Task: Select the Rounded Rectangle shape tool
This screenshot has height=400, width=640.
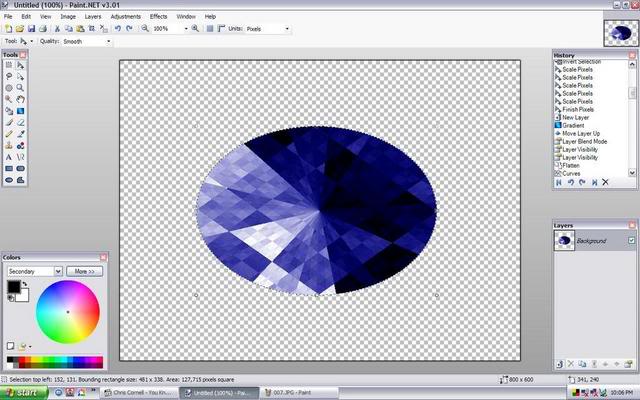Action: coord(20,168)
